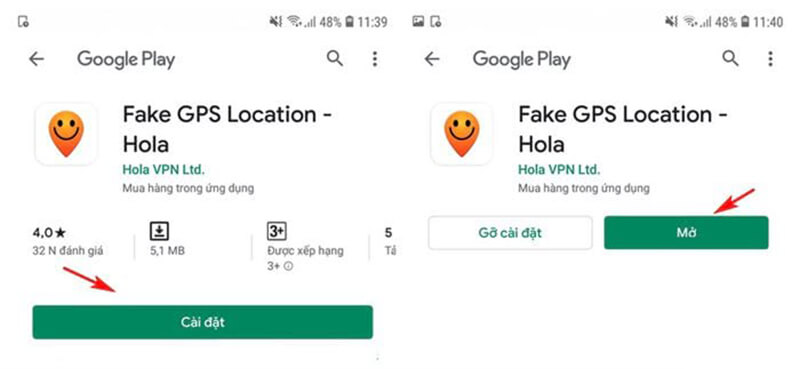Tap the back arrow on the left screen
Image resolution: width=800 pixels, height=369 pixels.
(36, 60)
